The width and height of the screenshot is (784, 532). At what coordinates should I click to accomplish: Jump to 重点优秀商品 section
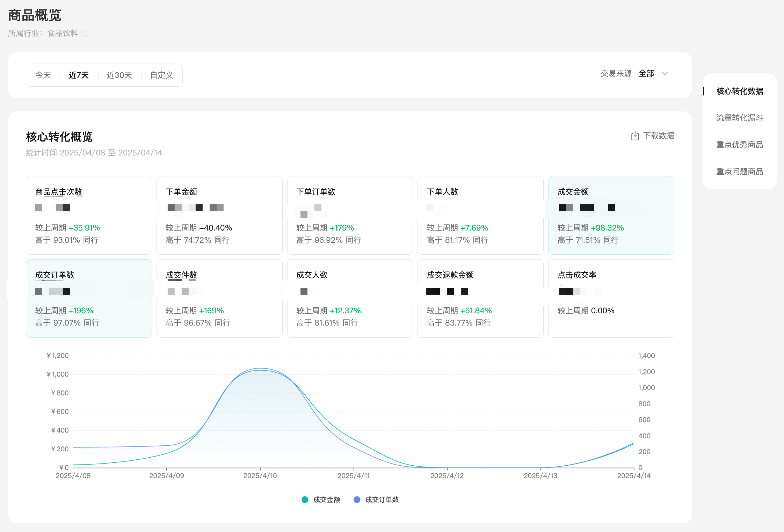tap(739, 145)
